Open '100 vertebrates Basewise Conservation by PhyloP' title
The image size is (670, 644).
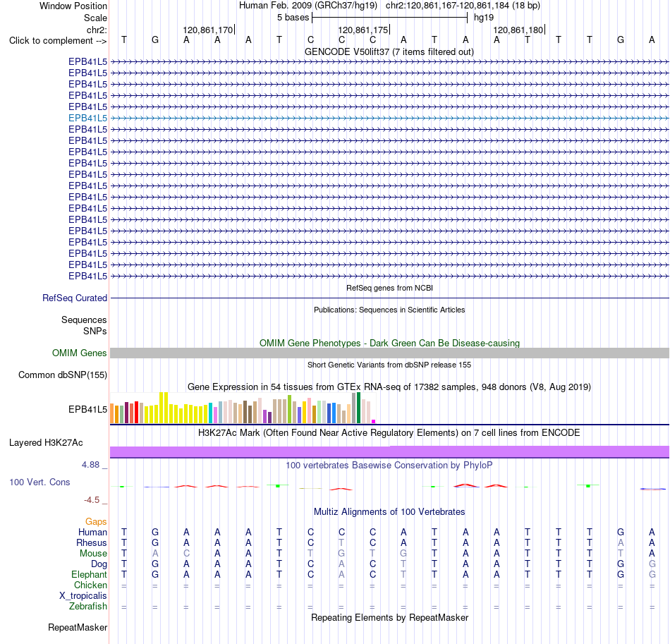[x=389, y=466]
